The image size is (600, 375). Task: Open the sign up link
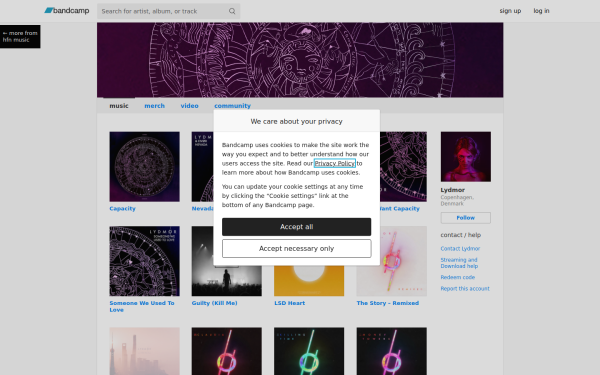click(x=510, y=11)
